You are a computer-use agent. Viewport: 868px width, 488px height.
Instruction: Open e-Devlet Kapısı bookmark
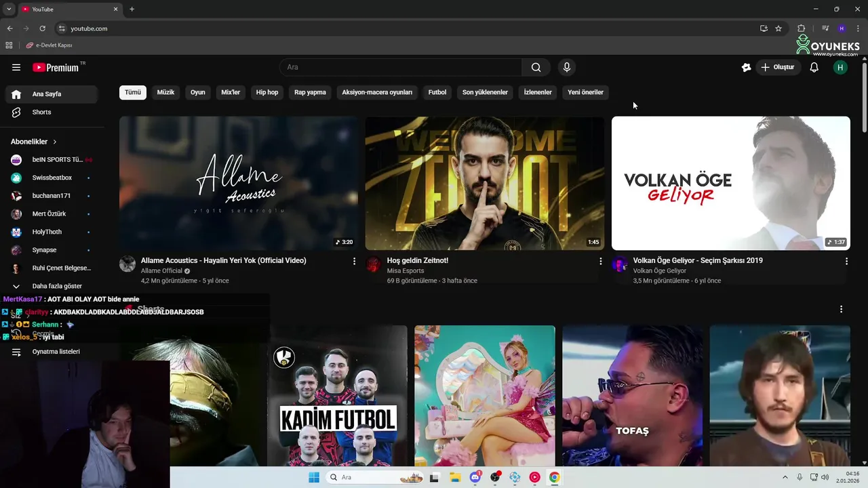[x=50, y=45]
